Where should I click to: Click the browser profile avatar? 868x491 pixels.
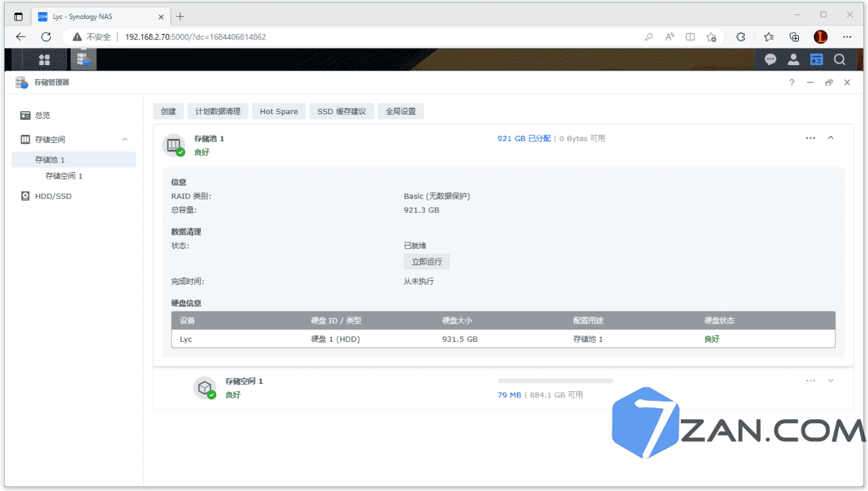[x=821, y=37]
